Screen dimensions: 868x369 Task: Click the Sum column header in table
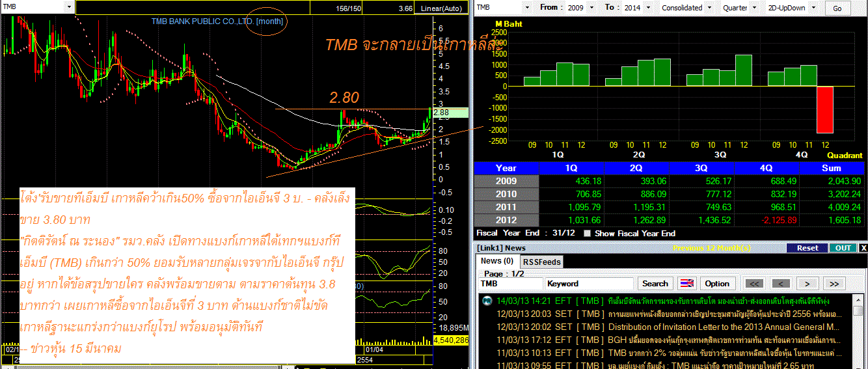click(832, 168)
